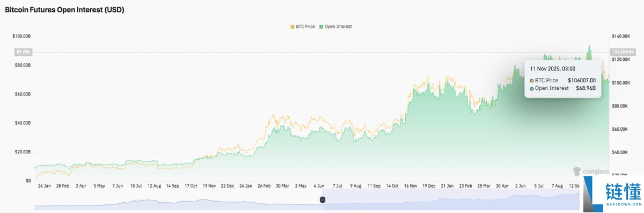Viewport: 644px width, 213px height.
Task: Click the $140.00K right axis label
Action: click(620, 36)
